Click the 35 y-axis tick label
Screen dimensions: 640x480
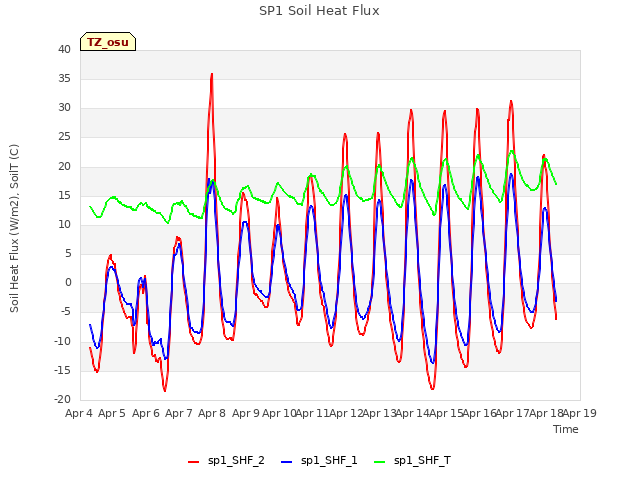(x=64, y=78)
